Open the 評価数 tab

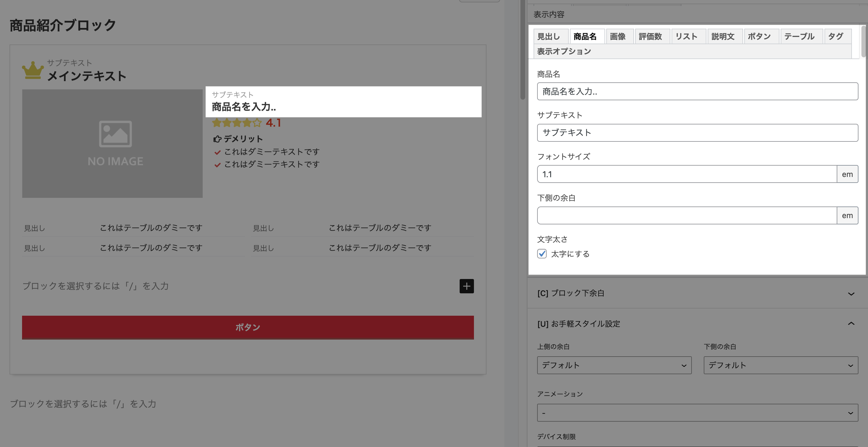[652, 36]
